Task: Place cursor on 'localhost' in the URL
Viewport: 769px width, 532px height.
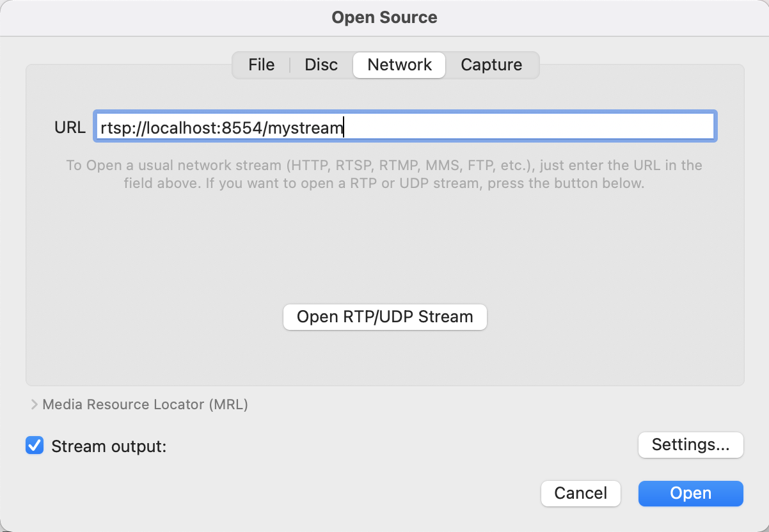Action: [x=182, y=128]
